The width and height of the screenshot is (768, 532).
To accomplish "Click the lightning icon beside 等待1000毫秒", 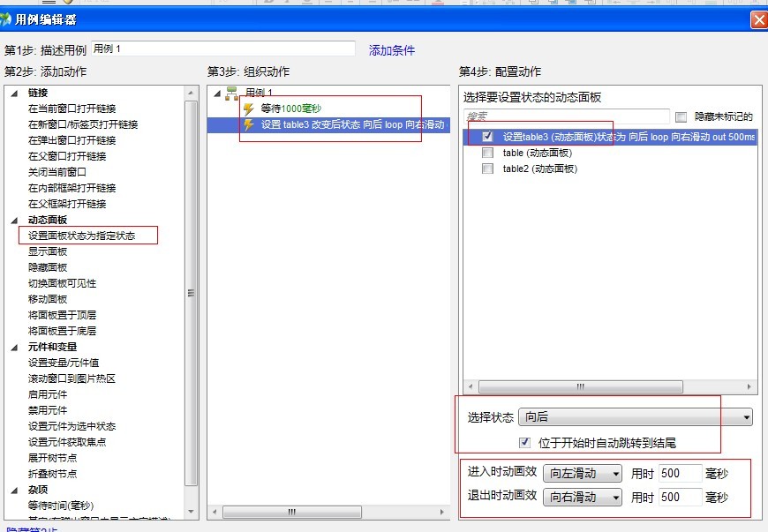I will tap(249, 109).
